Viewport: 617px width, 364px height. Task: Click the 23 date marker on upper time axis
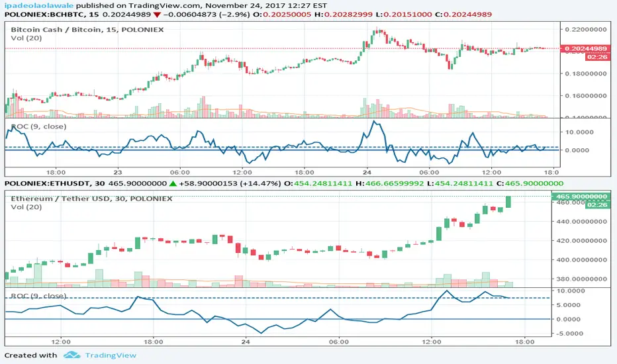pos(118,172)
